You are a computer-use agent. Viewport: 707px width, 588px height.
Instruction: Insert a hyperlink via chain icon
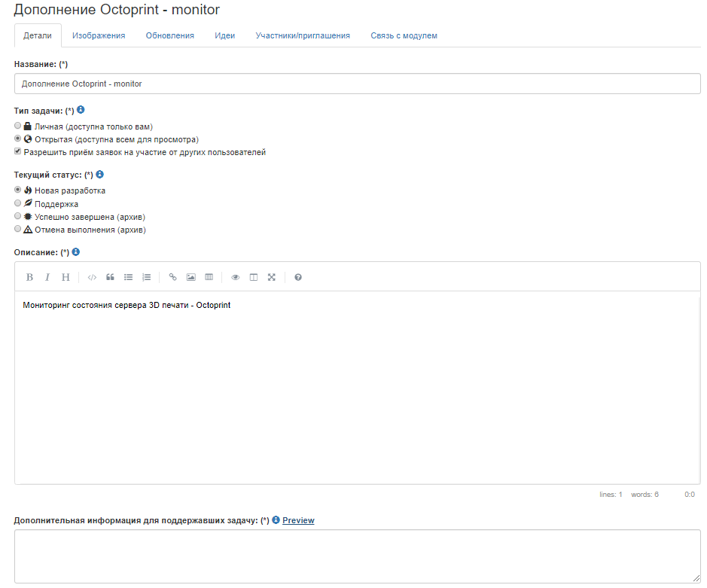[x=172, y=277]
